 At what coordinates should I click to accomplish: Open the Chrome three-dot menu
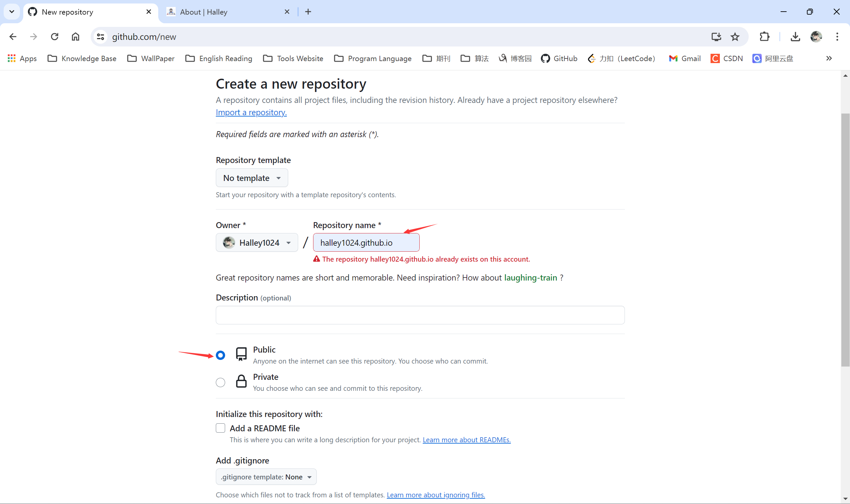(x=837, y=37)
